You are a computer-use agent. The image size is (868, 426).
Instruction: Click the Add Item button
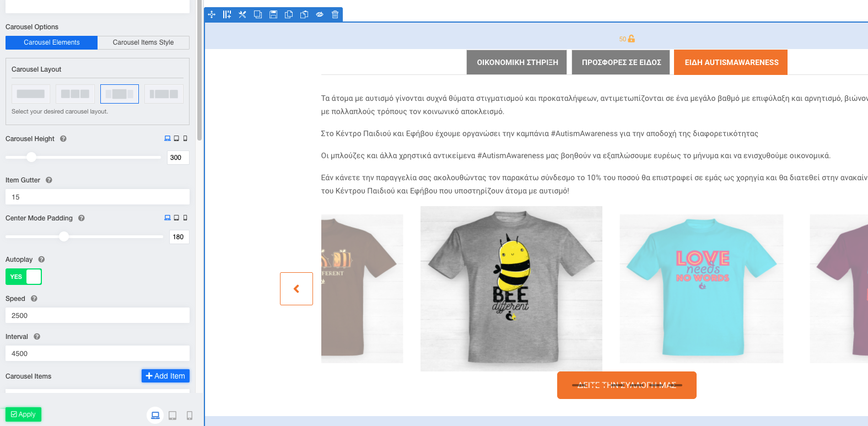(x=165, y=376)
